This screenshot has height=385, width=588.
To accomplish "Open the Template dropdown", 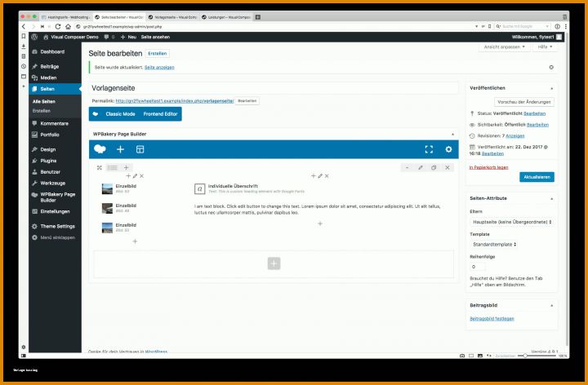I will pyautogui.click(x=494, y=244).
